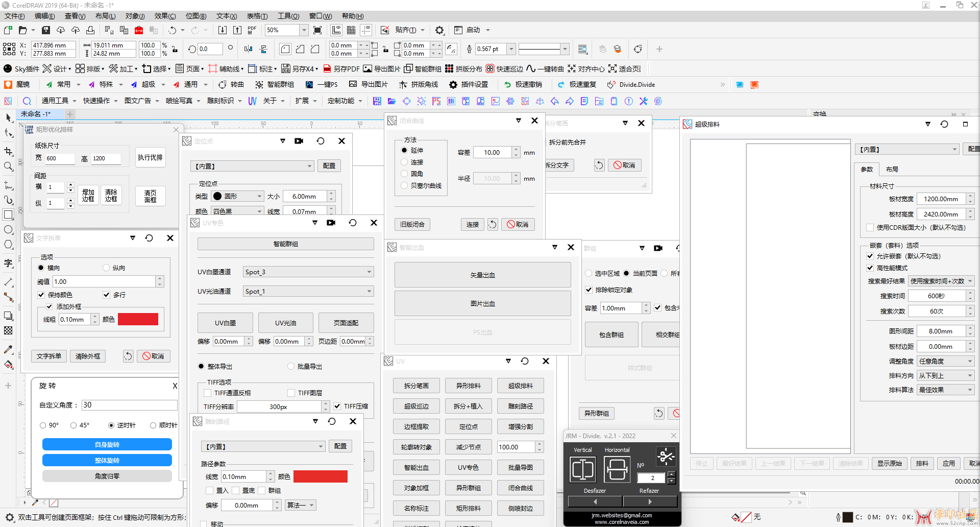Toggle the 添加外框 checkbox
This screenshot has width=980, height=527.
click(50, 306)
